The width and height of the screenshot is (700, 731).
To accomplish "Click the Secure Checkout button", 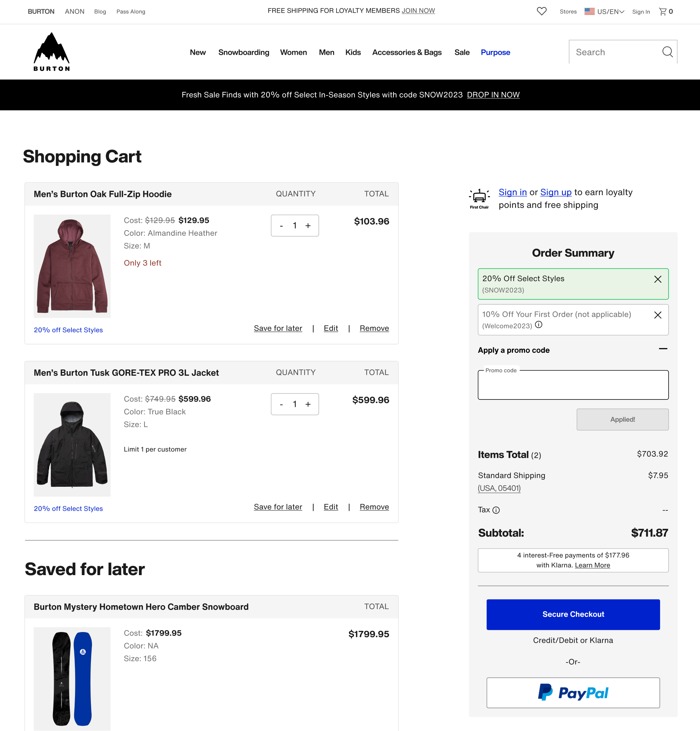I will click(573, 614).
